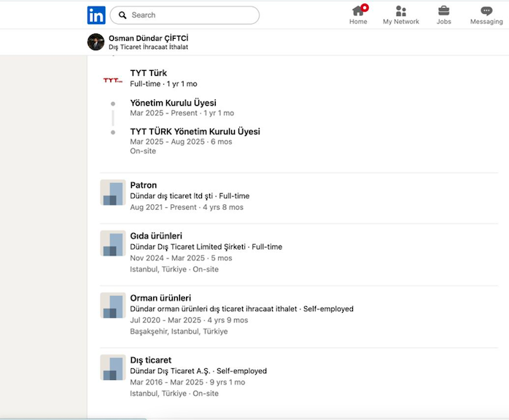Screen dimensions: 509x420
Task: Click the Yönetim Kurulu Üyesi role
Action: pos(173,103)
